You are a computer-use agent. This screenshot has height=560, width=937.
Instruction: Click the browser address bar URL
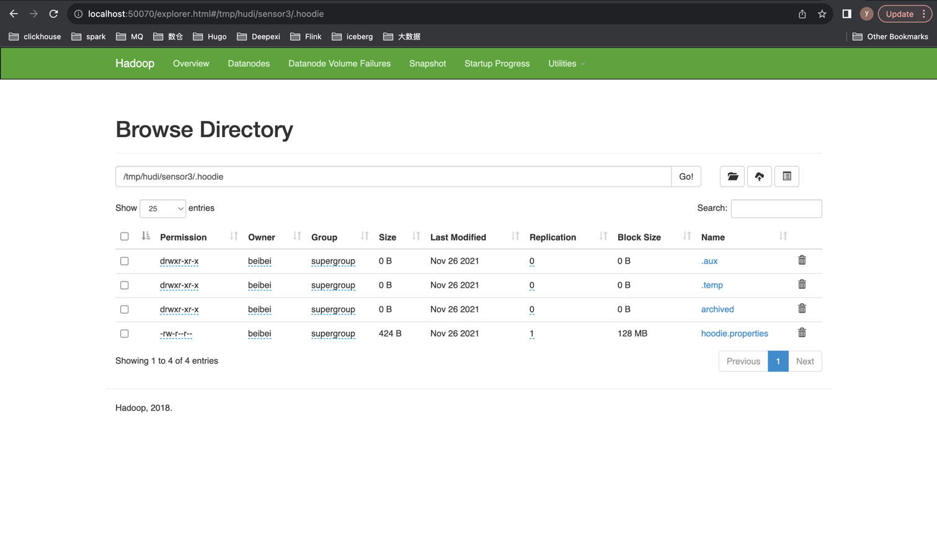[x=206, y=14]
